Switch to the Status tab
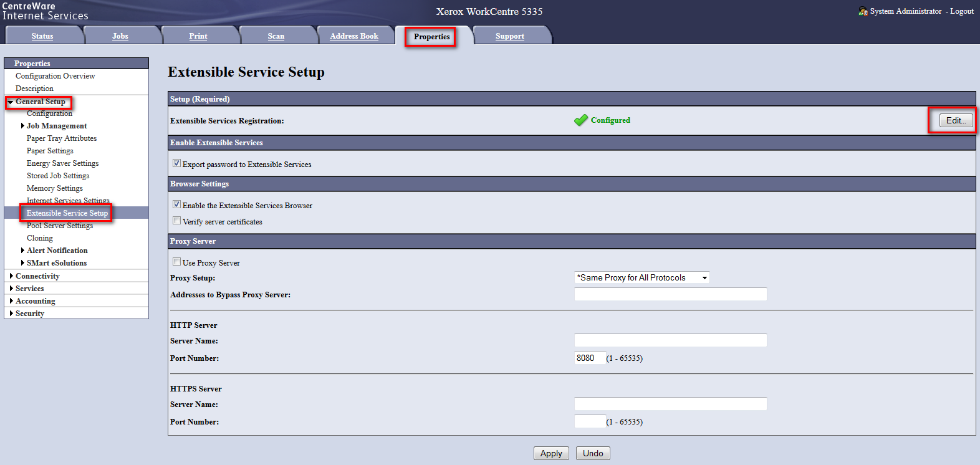The height and width of the screenshot is (465, 980). (x=42, y=36)
